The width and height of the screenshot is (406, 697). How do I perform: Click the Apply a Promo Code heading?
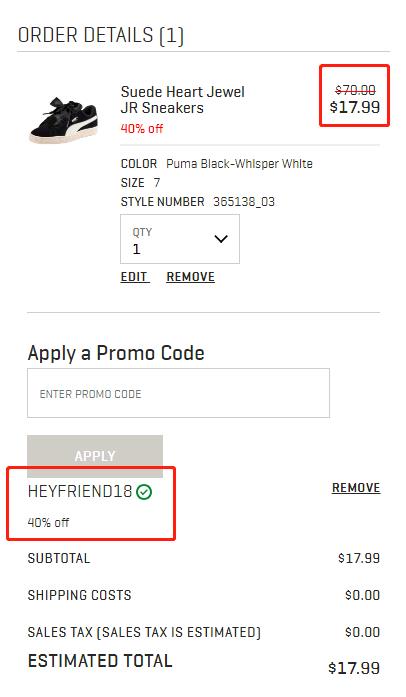pos(116,353)
